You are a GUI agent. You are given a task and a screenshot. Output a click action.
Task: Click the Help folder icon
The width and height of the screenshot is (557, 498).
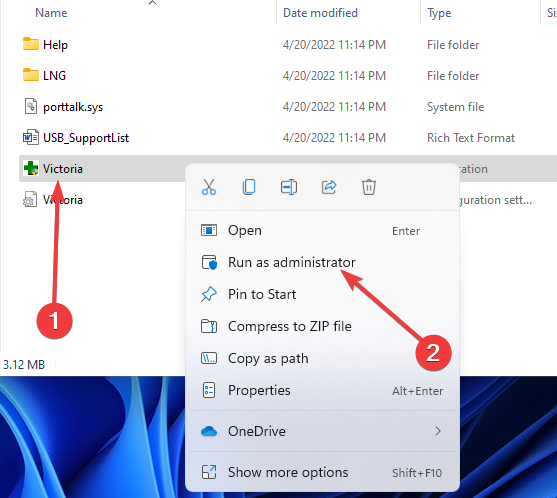click(x=31, y=44)
